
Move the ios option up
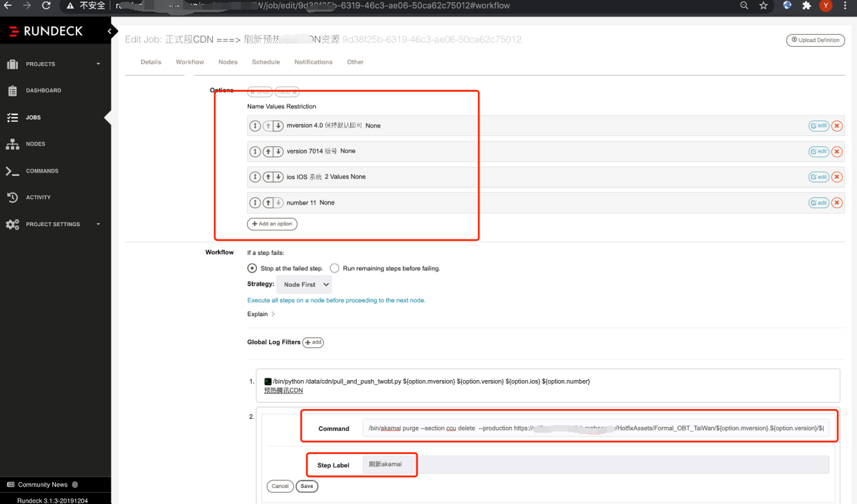268,177
